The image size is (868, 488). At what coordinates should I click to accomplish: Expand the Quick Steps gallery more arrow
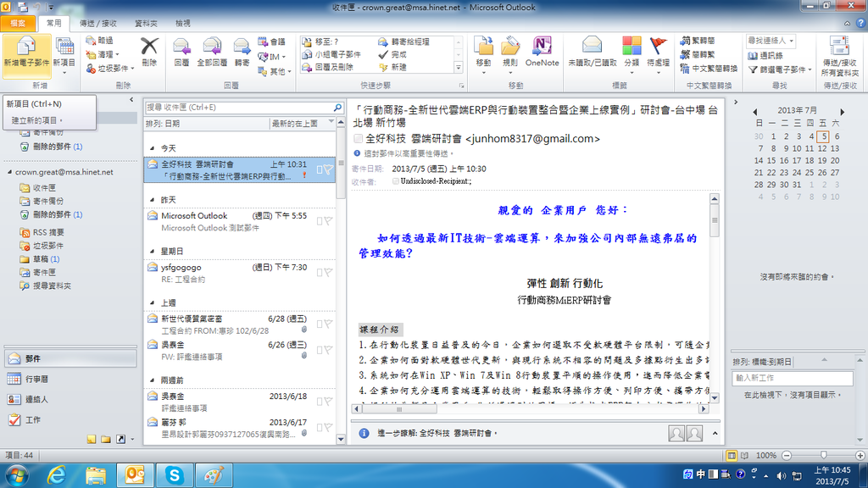(x=459, y=68)
